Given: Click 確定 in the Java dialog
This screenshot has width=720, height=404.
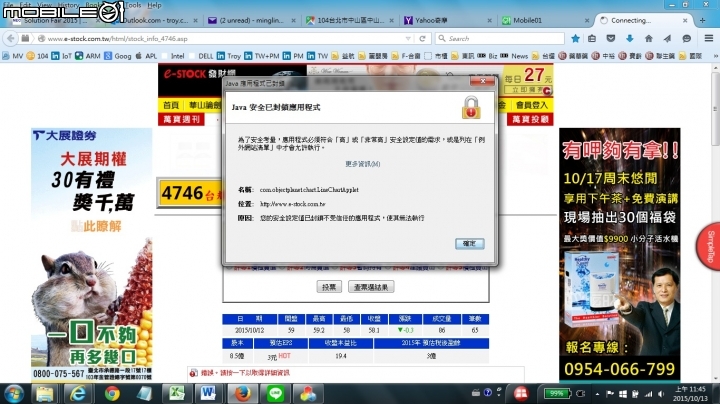Looking at the screenshot, I should [x=469, y=244].
